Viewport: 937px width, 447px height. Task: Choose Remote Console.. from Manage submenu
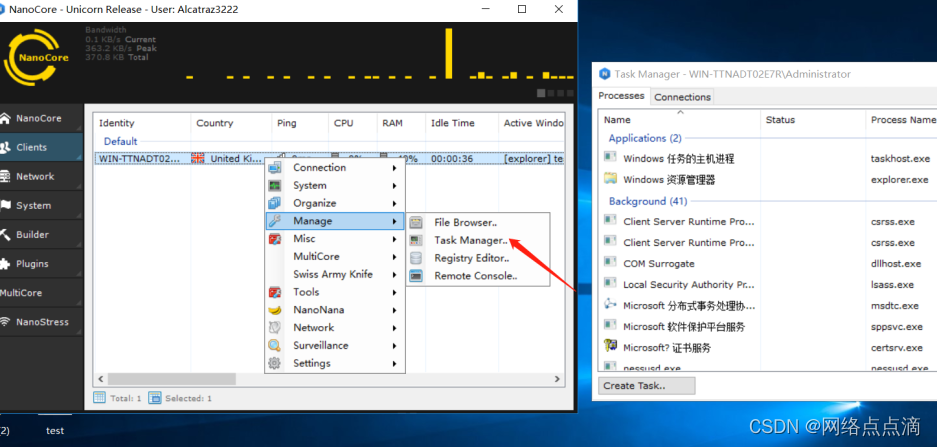point(477,276)
